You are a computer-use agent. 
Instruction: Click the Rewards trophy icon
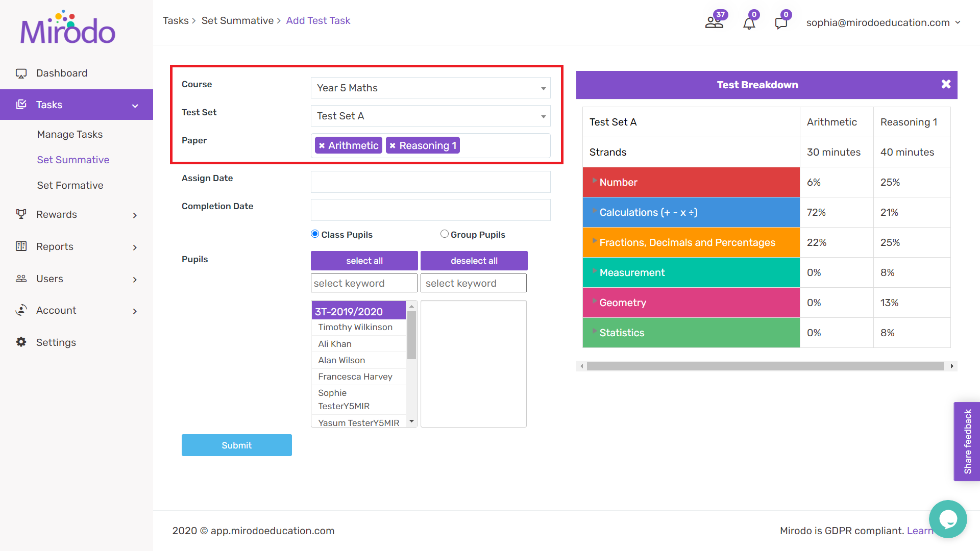(x=21, y=214)
